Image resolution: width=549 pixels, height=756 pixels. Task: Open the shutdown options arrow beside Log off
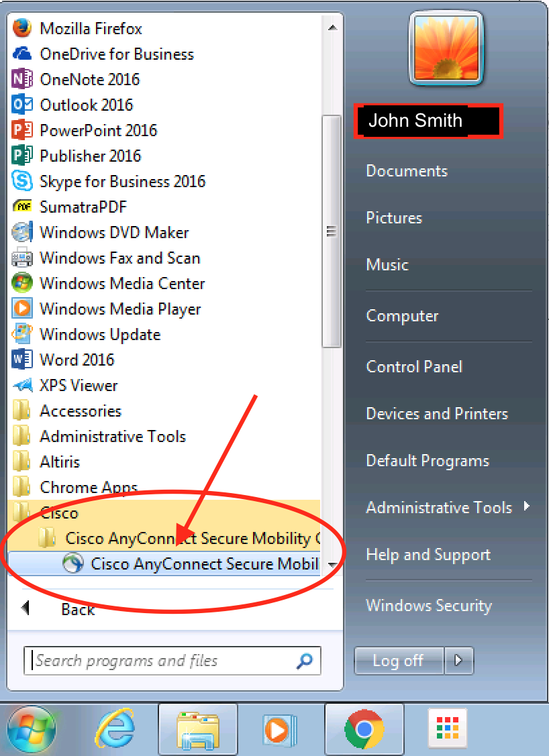coord(458,660)
